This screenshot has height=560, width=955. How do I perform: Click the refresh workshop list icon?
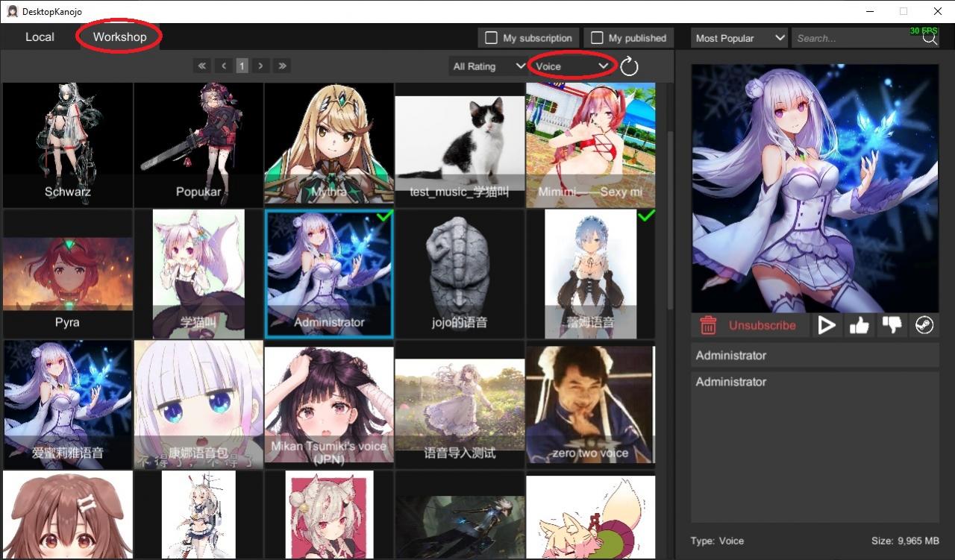[x=629, y=66]
